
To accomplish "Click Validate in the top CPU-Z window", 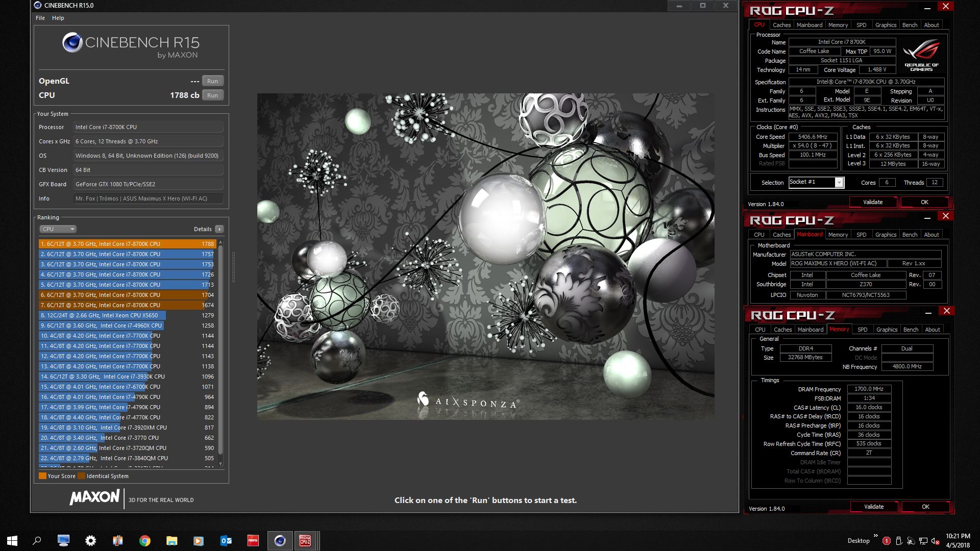I will (873, 203).
